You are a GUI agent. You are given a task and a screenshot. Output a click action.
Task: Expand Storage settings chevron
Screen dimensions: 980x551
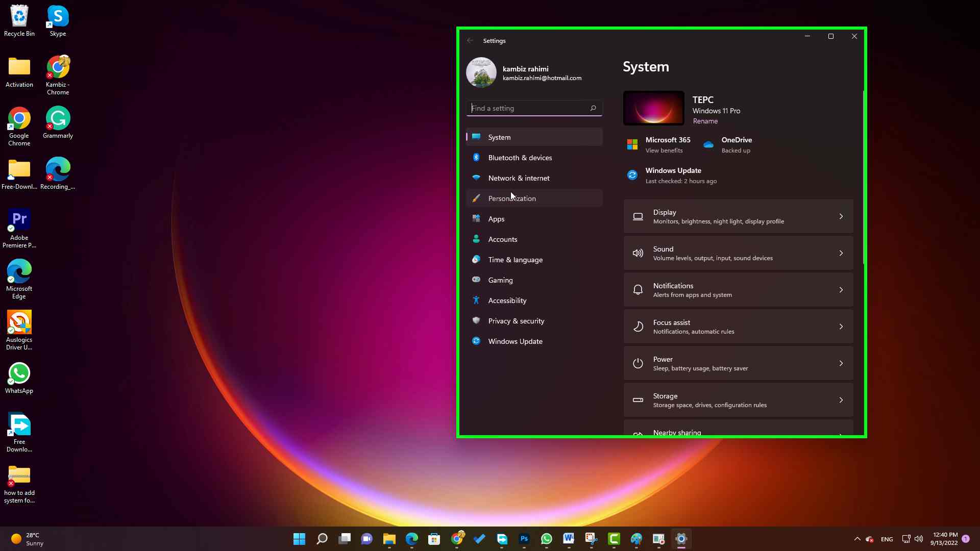click(x=841, y=399)
